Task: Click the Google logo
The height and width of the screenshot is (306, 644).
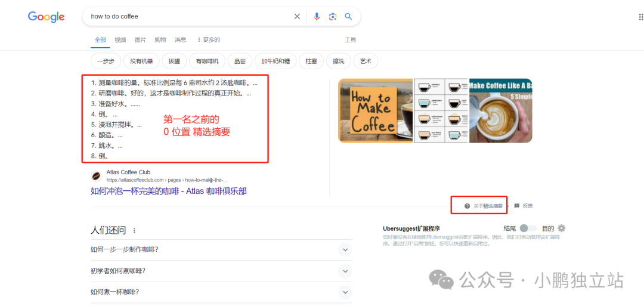Action: pos(46,17)
